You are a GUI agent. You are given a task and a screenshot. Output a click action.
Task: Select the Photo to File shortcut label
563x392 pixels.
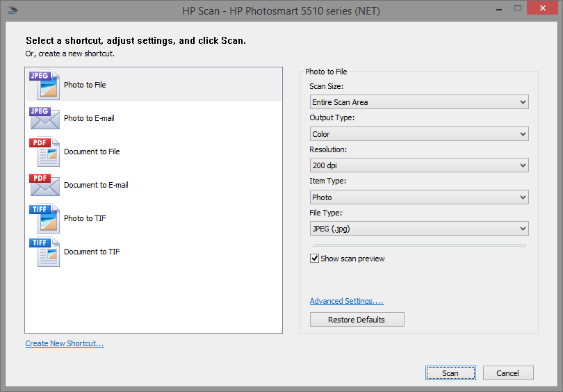85,85
